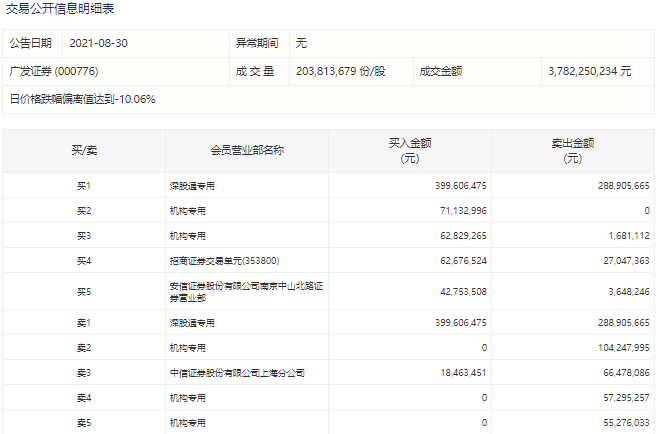Select the 买1 row label
Viewport: 658px width, 434px height.
click(84, 186)
